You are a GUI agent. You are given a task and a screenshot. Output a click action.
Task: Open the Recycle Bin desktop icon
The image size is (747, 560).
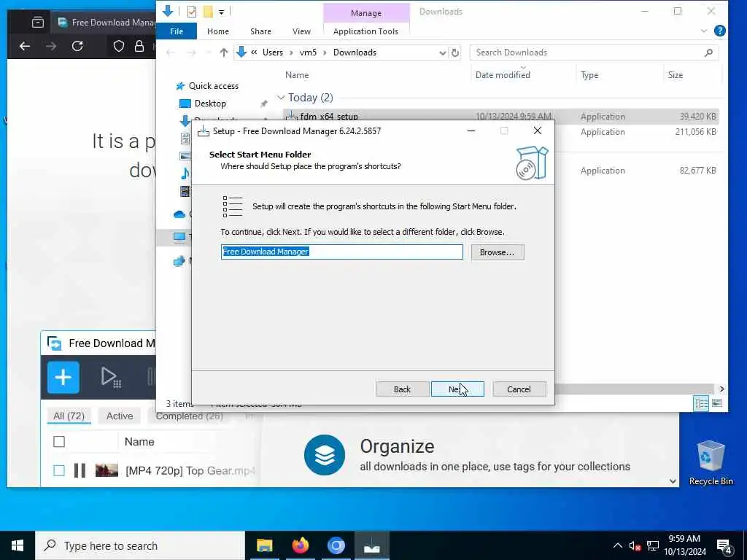point(711,463)
